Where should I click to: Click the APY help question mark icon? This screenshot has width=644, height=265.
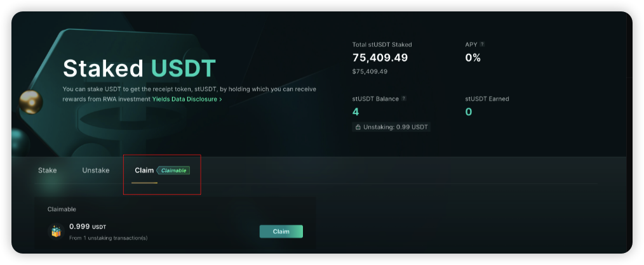pyautogui.click(x=482, y=44)
